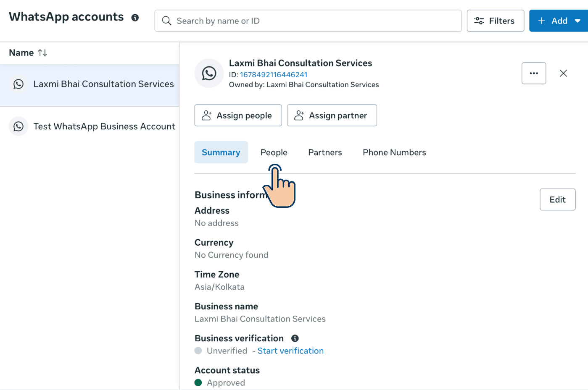Switch to the People tab
Image resolution: width=588 pixels, height=390 pixels.
[x=274, y=152]
